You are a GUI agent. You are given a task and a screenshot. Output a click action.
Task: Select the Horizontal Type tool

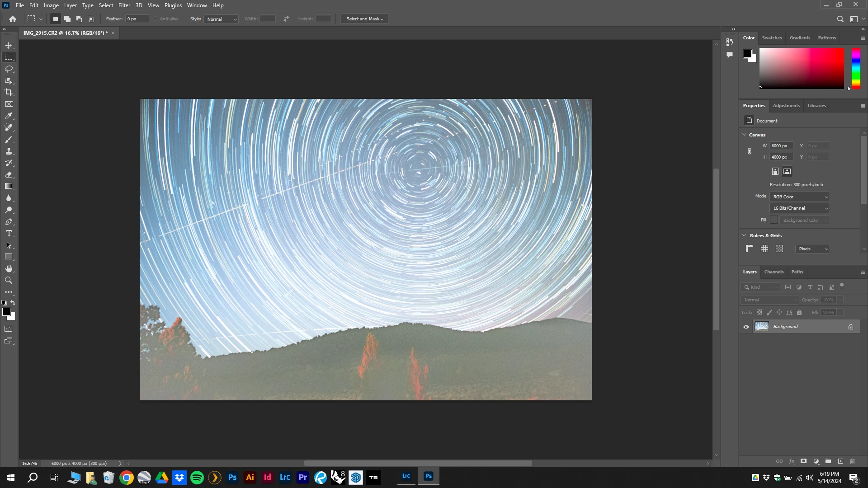point(9,234)
